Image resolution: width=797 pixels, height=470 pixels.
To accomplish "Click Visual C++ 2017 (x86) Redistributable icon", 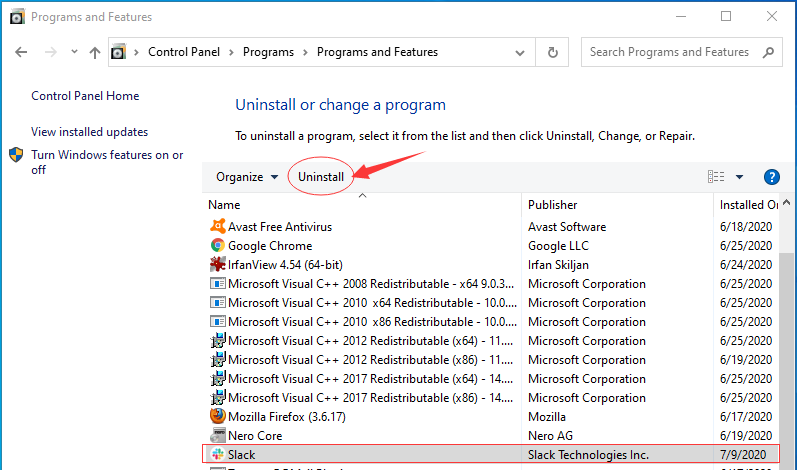I will (x=218, y=397).
